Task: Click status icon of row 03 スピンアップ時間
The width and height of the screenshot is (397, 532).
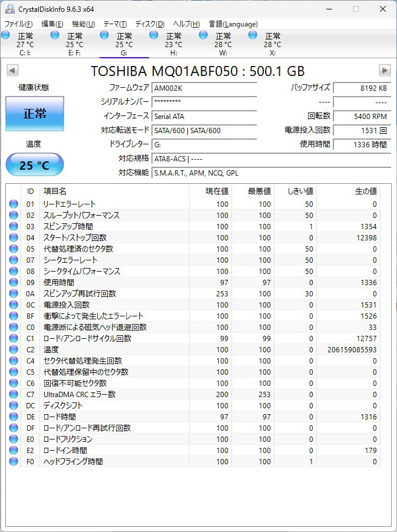Action: [14, 226]
